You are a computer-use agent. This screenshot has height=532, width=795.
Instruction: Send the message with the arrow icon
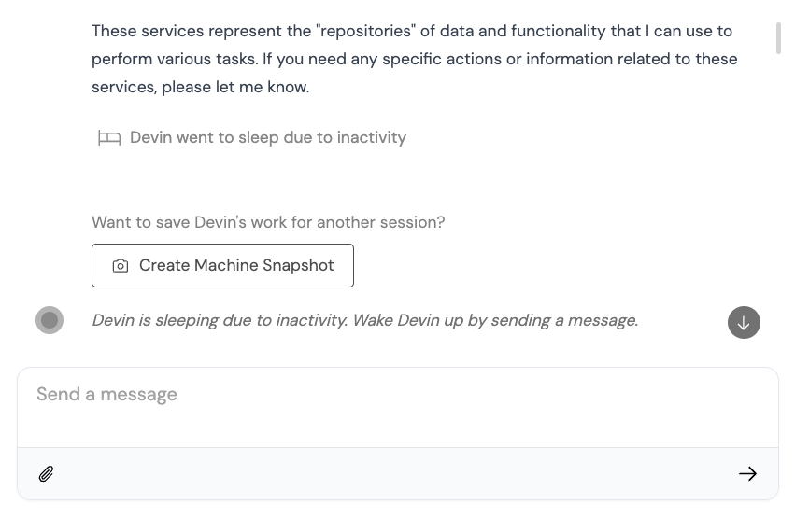(747, 474)
